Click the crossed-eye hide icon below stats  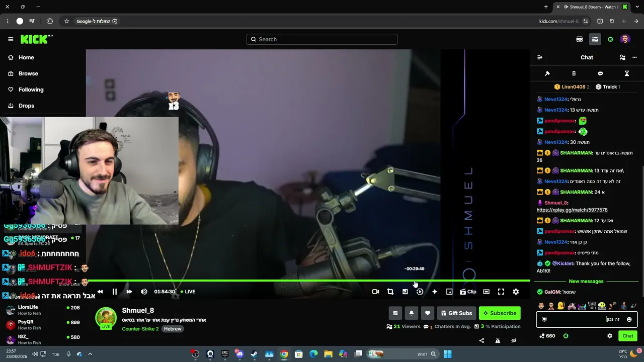[x=514, y=340]
